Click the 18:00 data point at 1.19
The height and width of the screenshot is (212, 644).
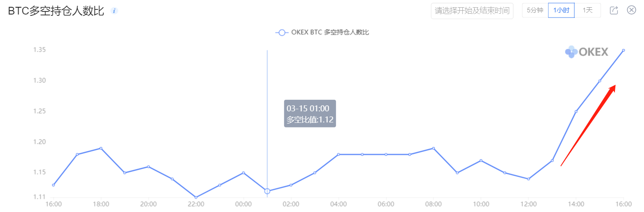coord(101,148)
